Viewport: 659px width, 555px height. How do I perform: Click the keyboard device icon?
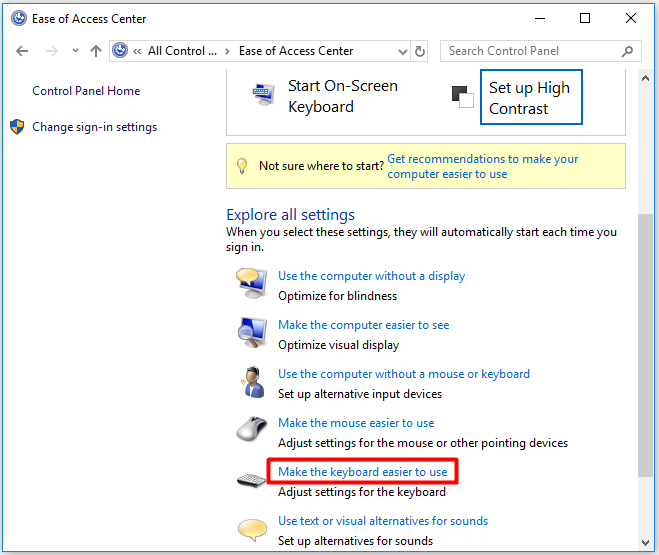click(x=252, y=480)
